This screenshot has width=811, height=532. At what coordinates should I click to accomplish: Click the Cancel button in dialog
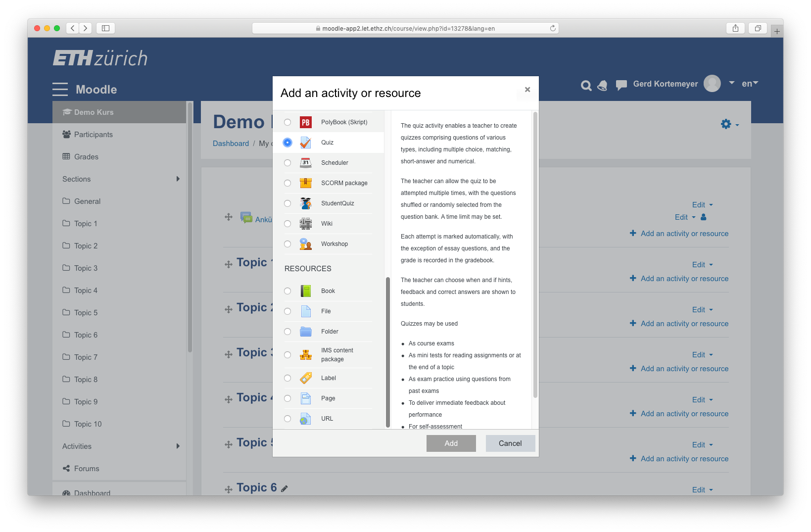[x=510, y=443]
